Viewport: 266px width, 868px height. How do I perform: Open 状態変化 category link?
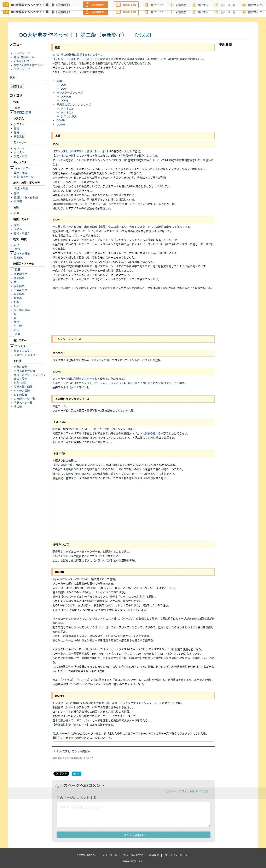click(19, 136)
